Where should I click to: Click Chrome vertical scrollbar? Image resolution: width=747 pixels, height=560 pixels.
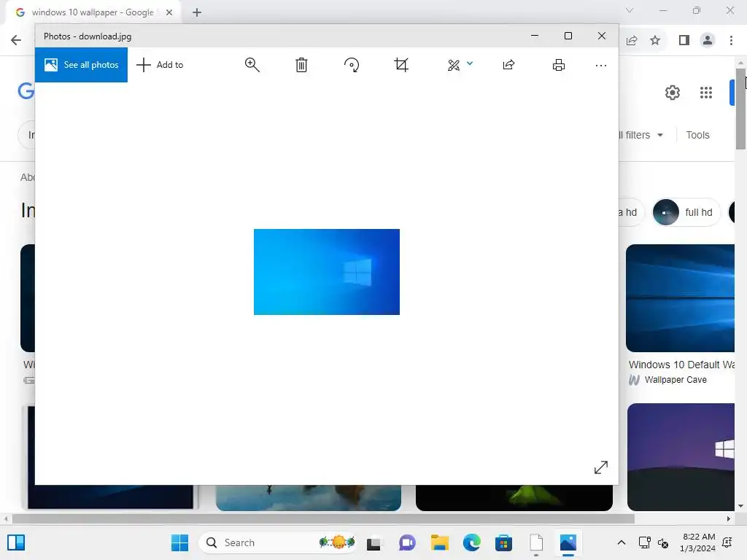pyautogui.click(x=741, y=109)
